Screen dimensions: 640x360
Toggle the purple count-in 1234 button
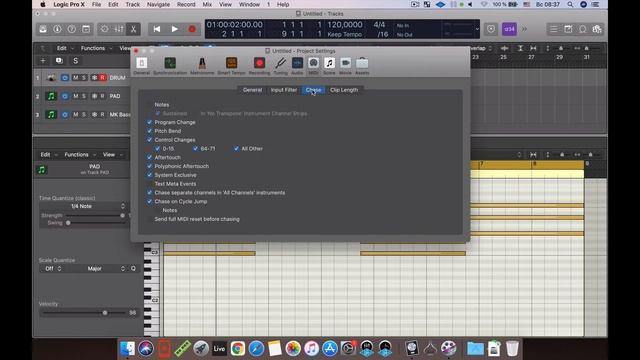[509, 29]
